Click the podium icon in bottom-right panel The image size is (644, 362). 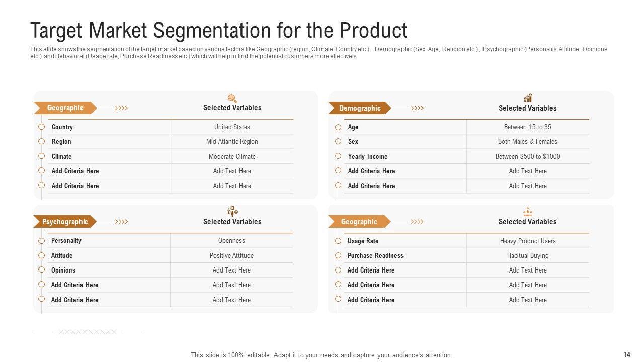(528, 212)
